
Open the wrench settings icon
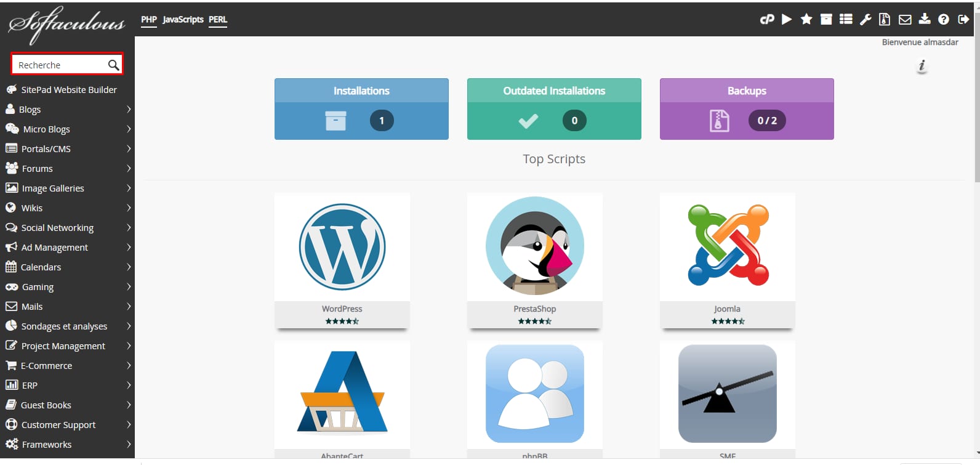(x=866, y=20)
